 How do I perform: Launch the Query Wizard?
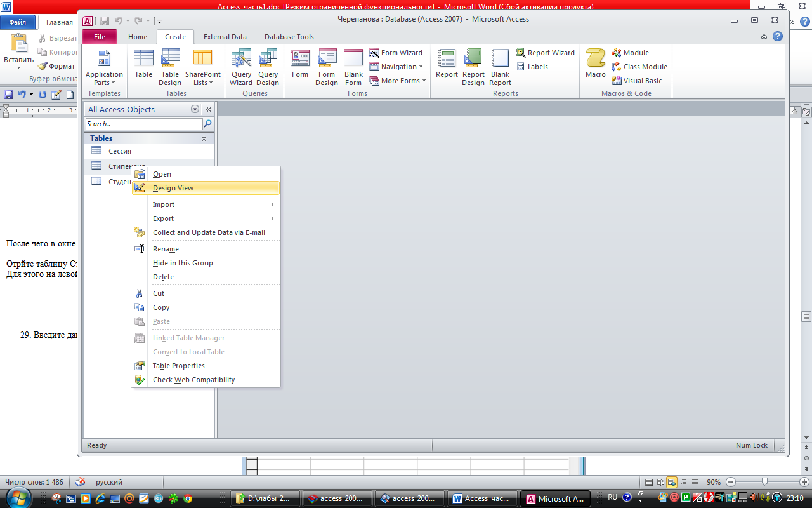(241, 67)
